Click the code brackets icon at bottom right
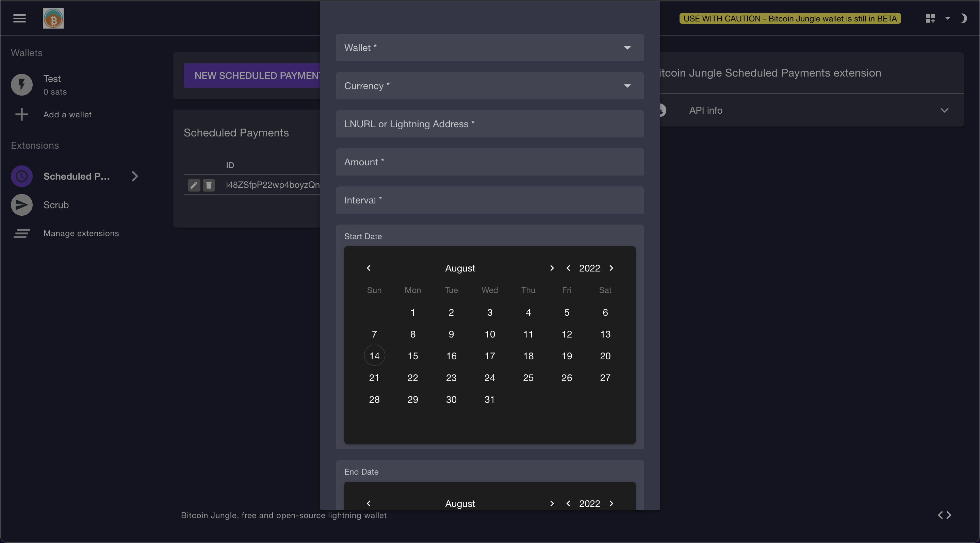Image resolution: width=980 pixels, height=543 pixels. (x=945, y=515)
